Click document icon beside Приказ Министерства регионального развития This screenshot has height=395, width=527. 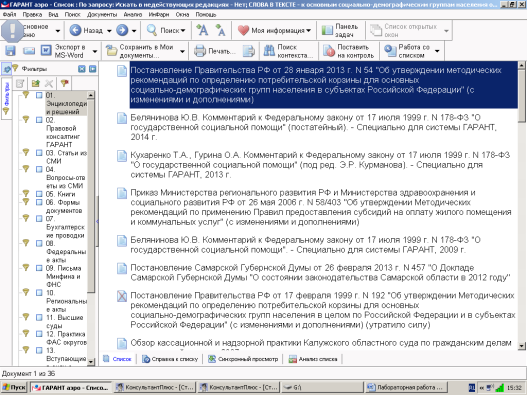[x=122, y=193]
